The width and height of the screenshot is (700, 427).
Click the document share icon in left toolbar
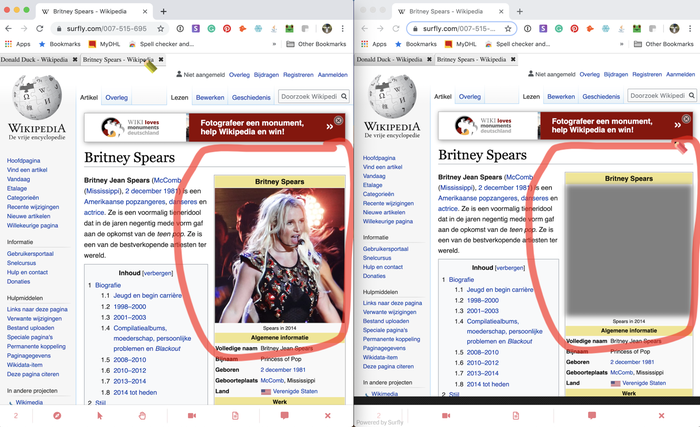(x=236, y=414)
